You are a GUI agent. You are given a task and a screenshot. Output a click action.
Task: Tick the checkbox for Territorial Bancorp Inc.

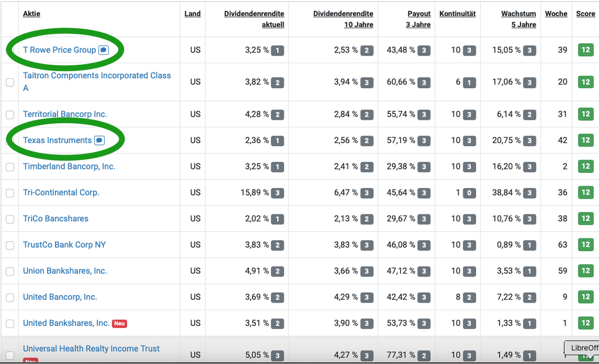point(10,115)
